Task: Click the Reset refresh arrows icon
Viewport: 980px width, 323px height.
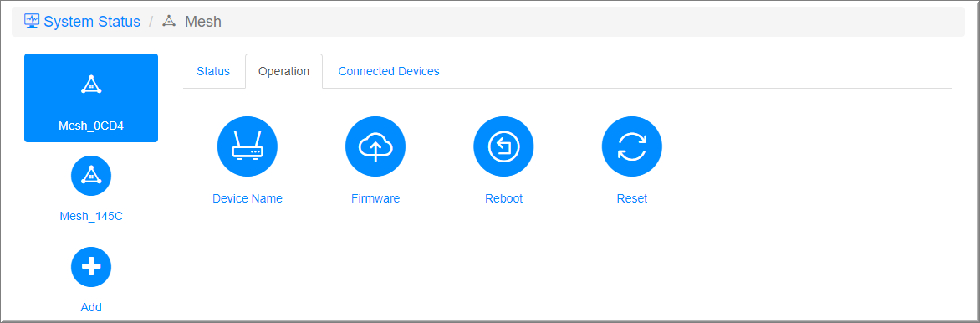Action: [632, 146]
